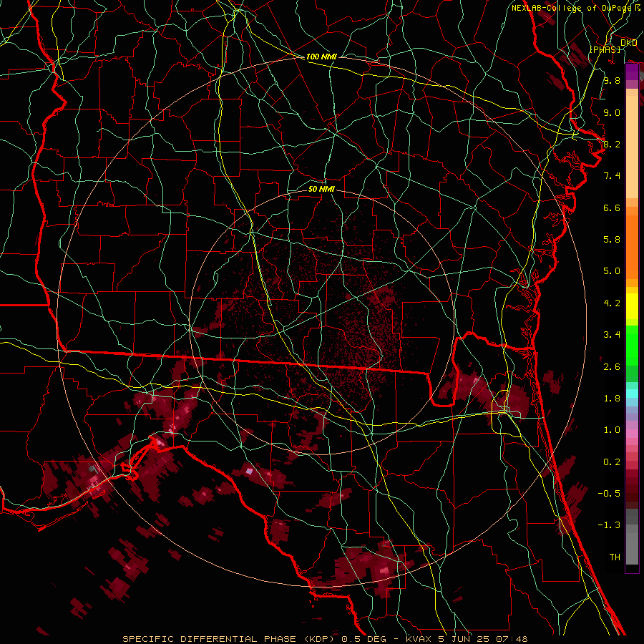Screen dimensions: 644x644
Task: Click the DKD label above the color scale
Action: click(x=629, y=43)
